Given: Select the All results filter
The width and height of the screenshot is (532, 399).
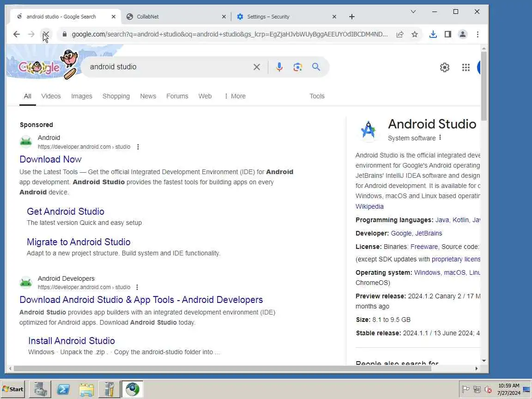Looking at the screenshot, I should [x=28, y=97].
